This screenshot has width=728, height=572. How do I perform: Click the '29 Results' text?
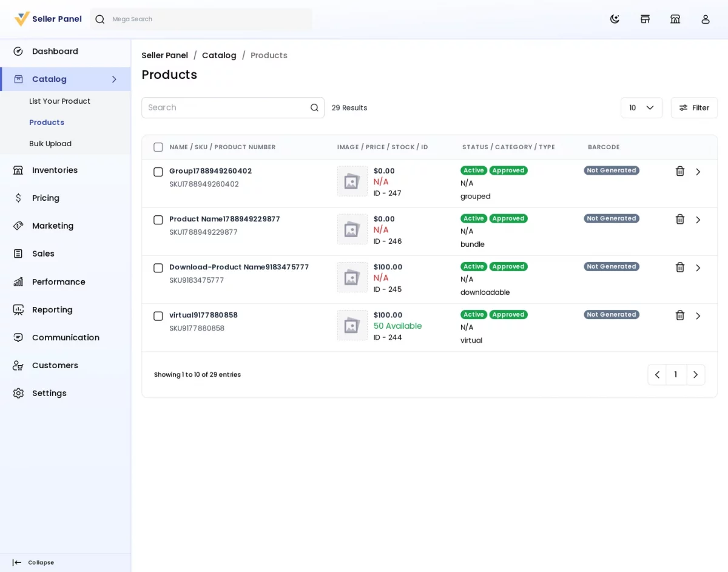[349, 108]
